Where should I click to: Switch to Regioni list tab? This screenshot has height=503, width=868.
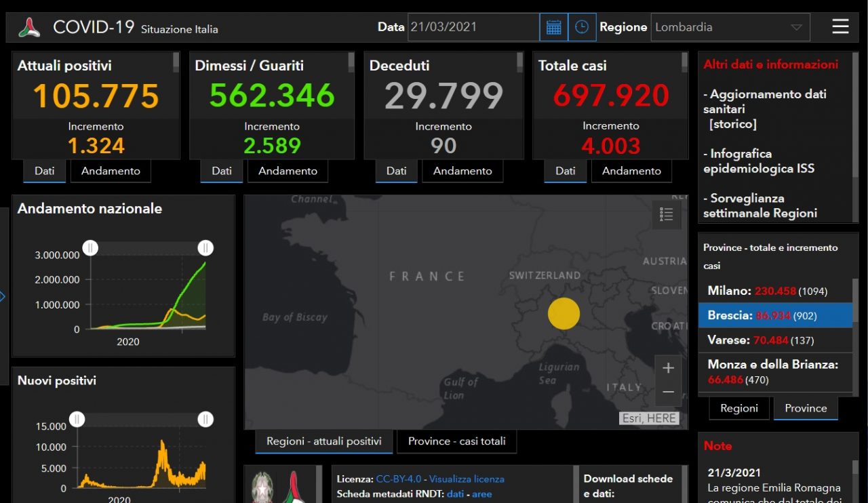pyautogui.click(x=739, y=408)
